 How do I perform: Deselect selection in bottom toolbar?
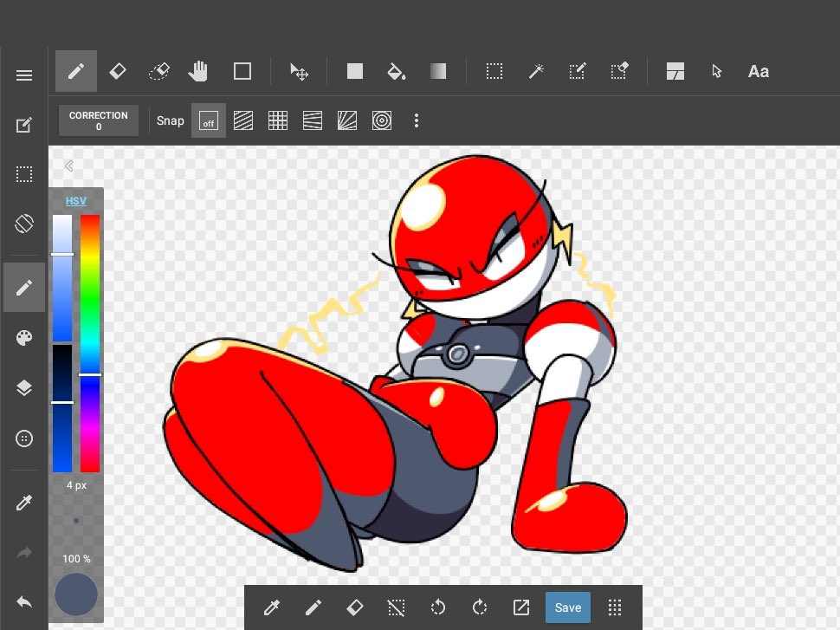pyautogui.click(x=396, y=607)
